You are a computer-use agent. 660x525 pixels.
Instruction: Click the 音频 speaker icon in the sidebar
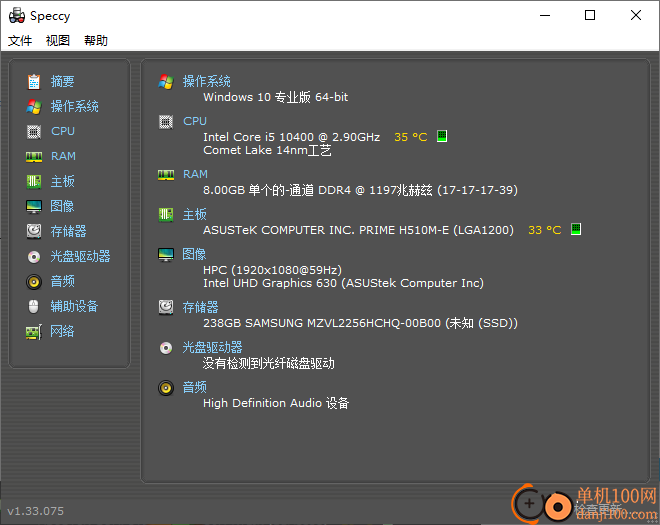pyautogui.click(x=34, y=282)
